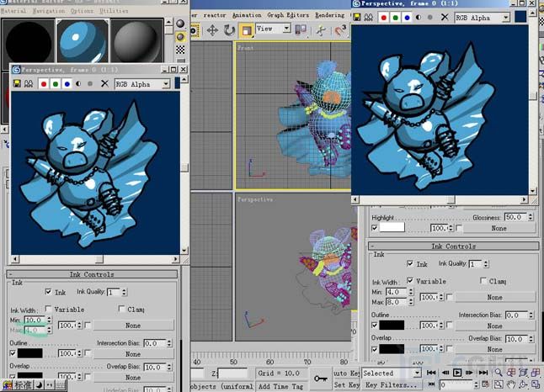Enable blue channel in left render window
This screenshot has width=544, height=392.
(x=67, y=84)
